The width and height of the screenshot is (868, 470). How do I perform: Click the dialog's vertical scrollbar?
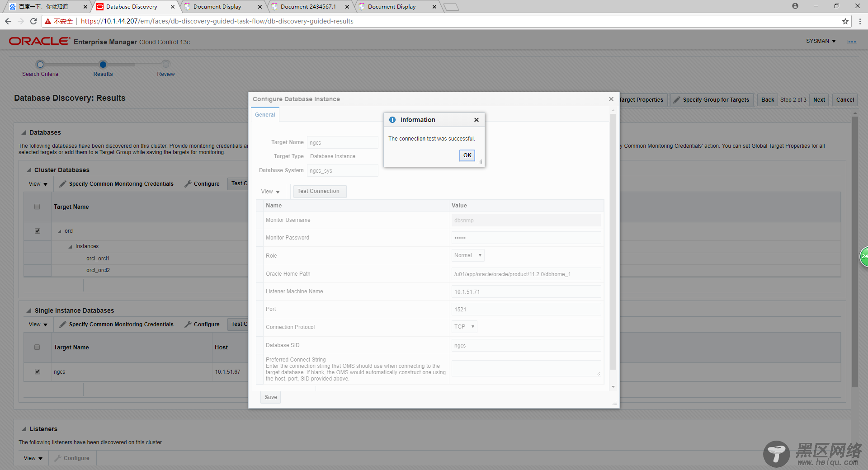pyautogui.click(x=613, y=242)
